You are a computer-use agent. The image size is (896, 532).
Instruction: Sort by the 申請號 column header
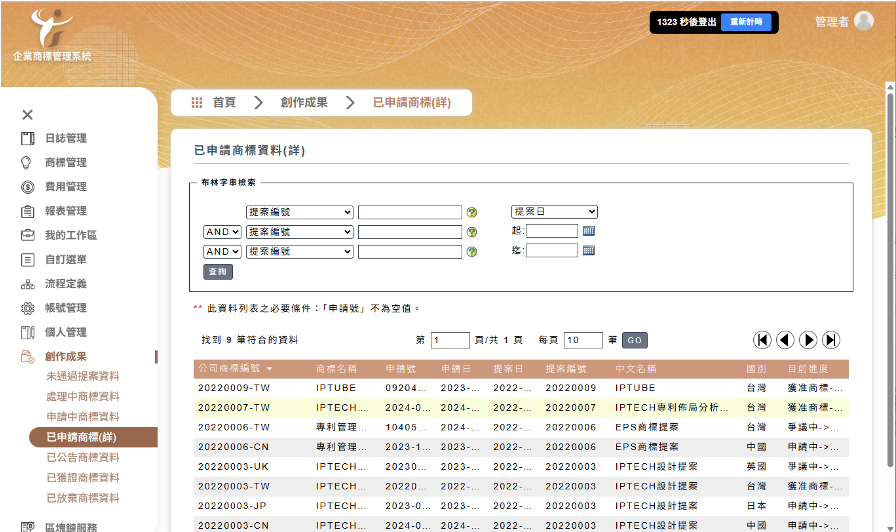coord(401,369)
